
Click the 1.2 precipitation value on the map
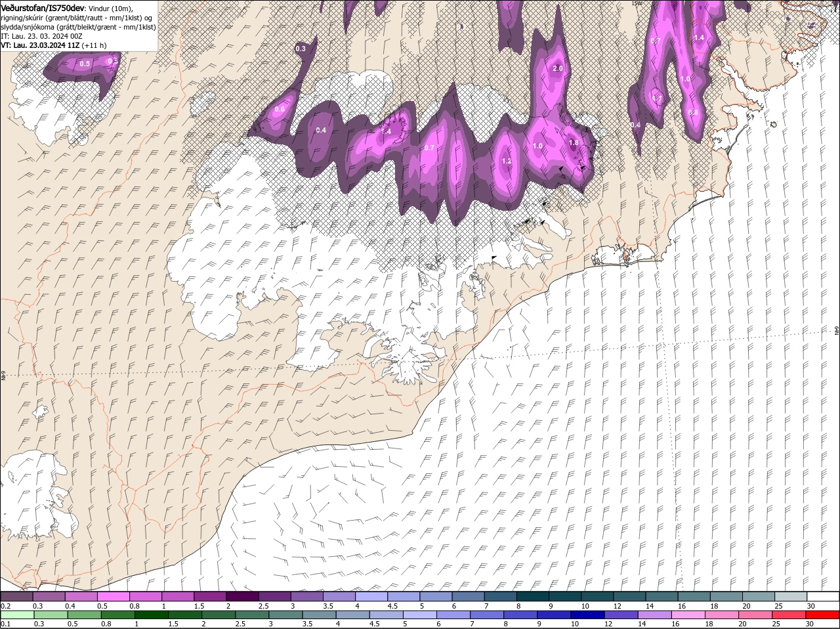click(506, 161)
